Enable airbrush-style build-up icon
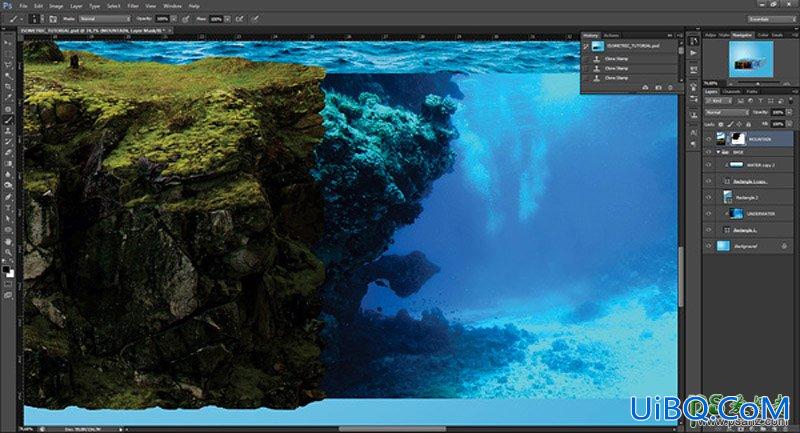This screenshot has width=800, height=433. click(239, 19)
